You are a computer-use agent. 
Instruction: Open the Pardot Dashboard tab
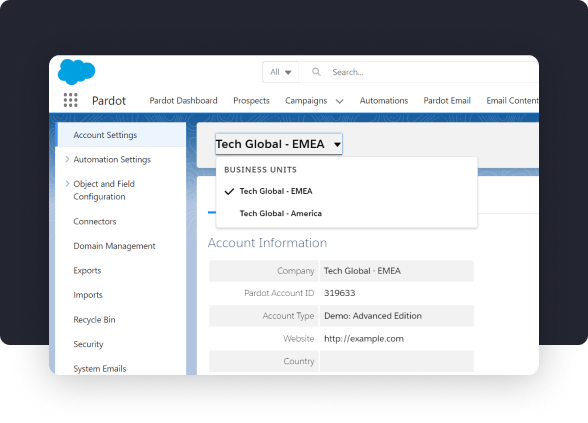[183, 100]
